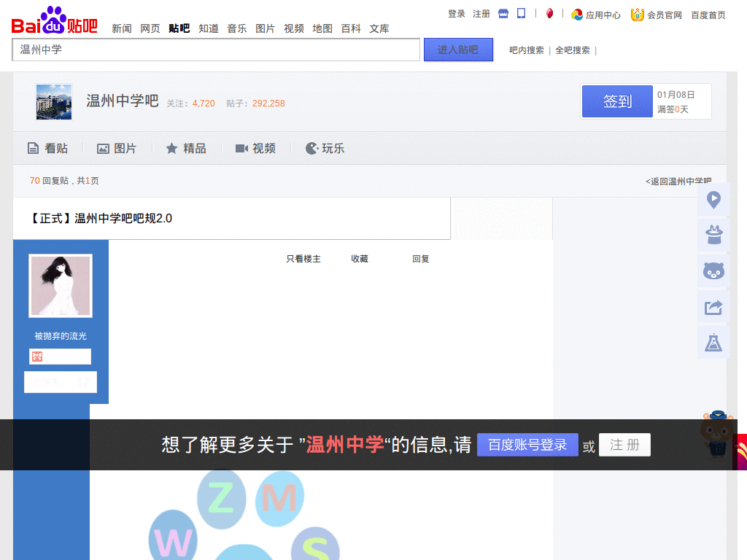The image size is (747, 560).
Task: Open the 视频 tab
Action: [255, 148]
